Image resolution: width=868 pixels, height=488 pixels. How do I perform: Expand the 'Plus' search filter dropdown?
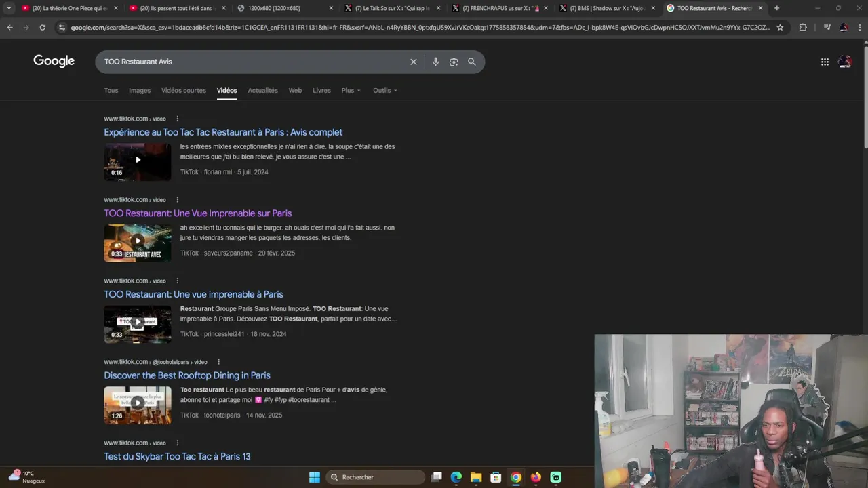coord(351,91)
